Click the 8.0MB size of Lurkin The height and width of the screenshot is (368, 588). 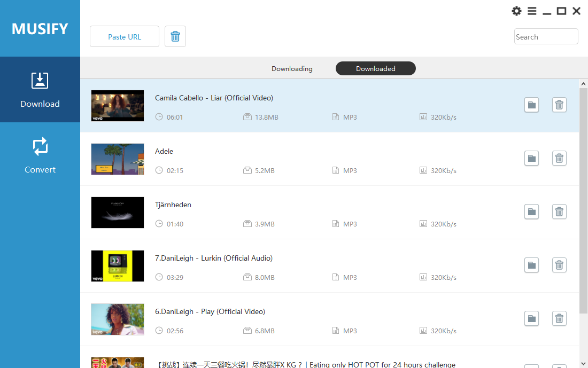point(265,277)
